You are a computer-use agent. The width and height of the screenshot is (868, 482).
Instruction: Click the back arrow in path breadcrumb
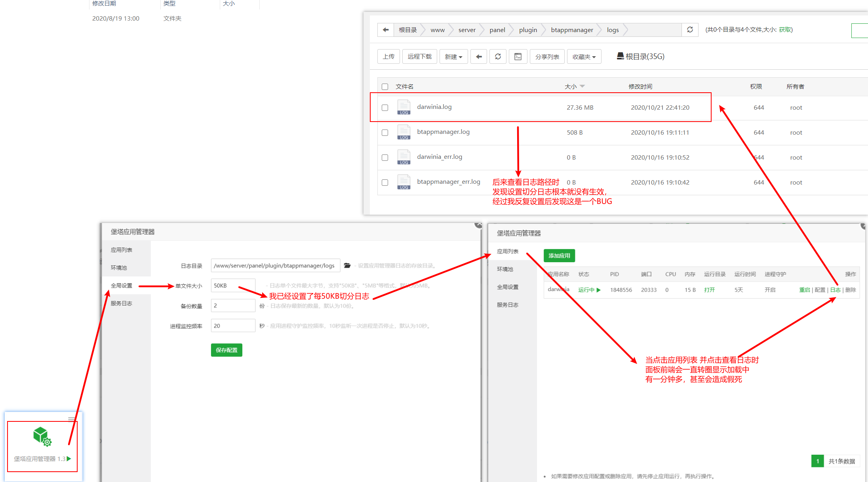(x=386, y=30)
